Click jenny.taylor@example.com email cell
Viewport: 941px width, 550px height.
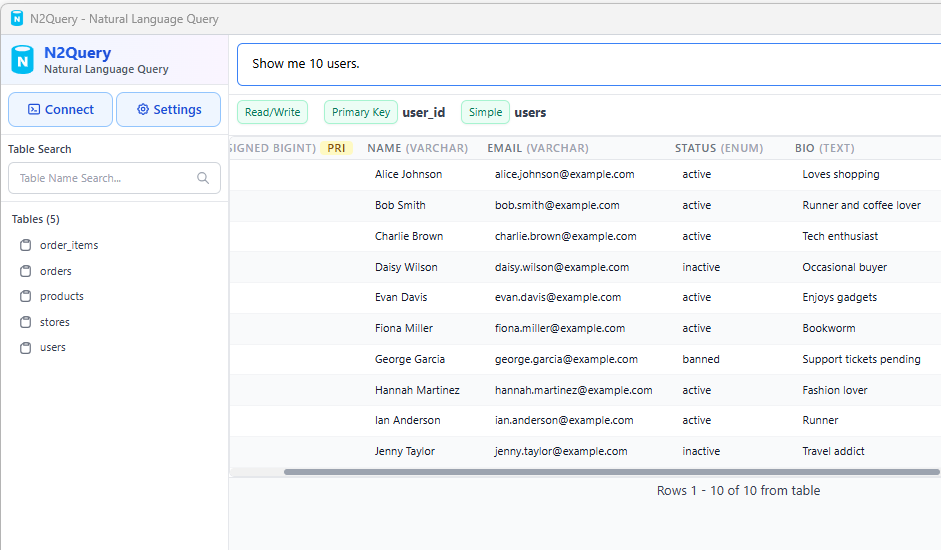point(561,452)
